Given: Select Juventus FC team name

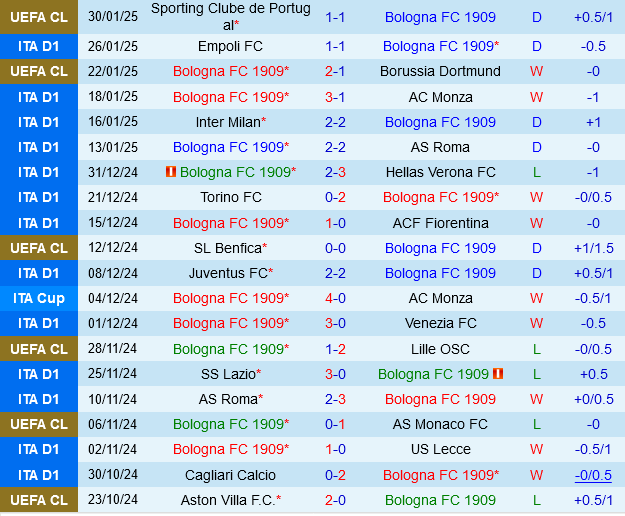Looking at the screenshot, I should coord(228,273).
